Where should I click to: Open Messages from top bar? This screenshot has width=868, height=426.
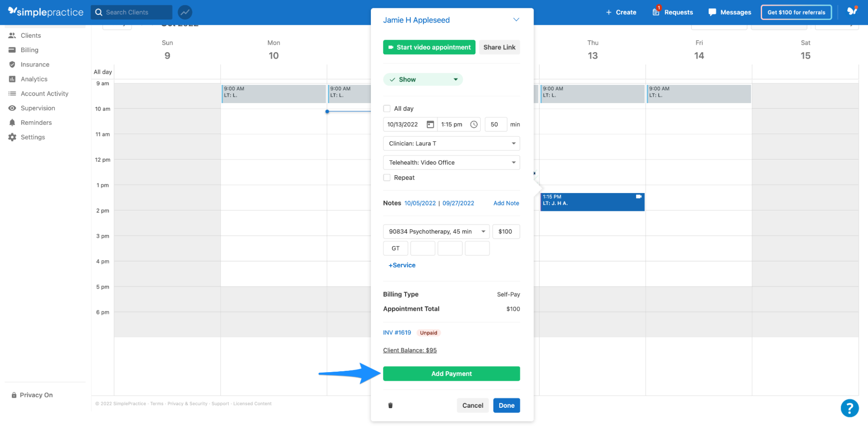729,12
